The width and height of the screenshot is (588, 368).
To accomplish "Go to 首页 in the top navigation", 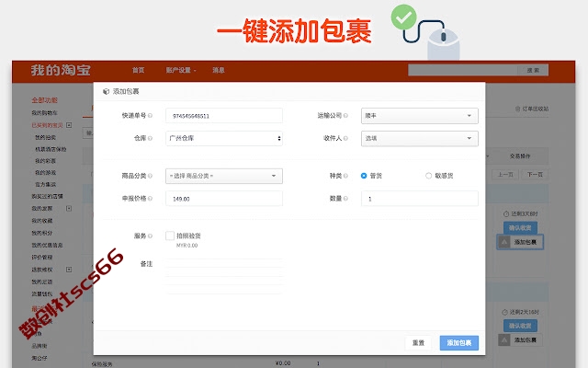I will (138, 70).
